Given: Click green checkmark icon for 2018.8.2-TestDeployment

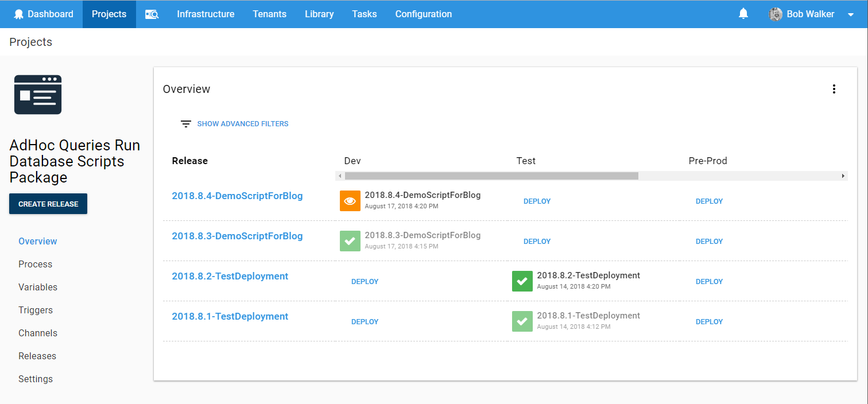Looking at the screenshot, I should (x=522, y=281).
